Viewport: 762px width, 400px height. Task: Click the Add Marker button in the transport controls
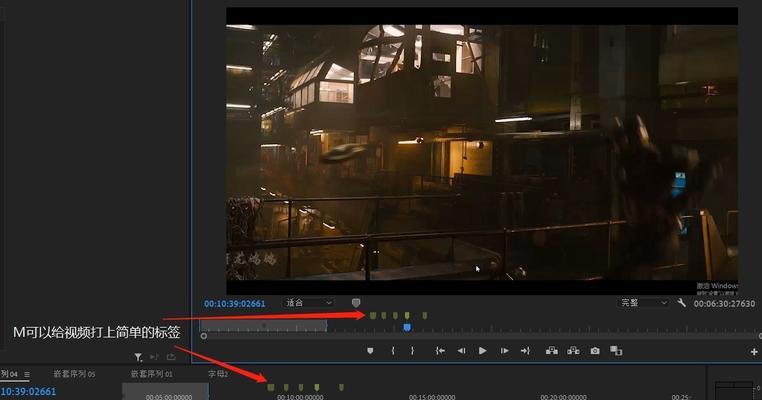pos(370,350)
